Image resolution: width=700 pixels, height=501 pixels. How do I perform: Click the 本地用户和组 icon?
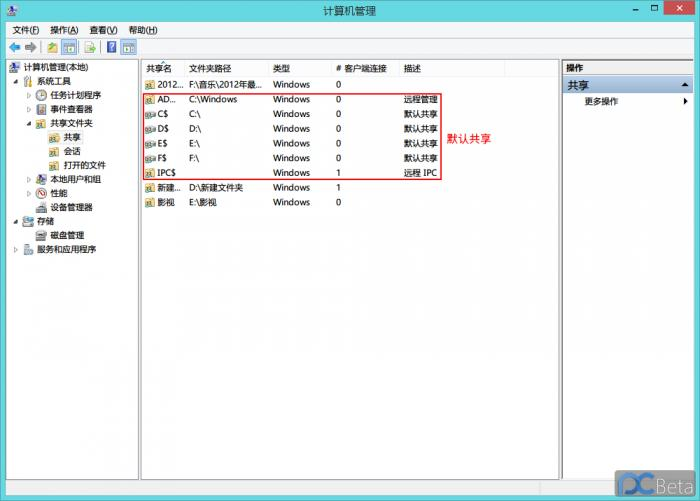click(41, 179)
